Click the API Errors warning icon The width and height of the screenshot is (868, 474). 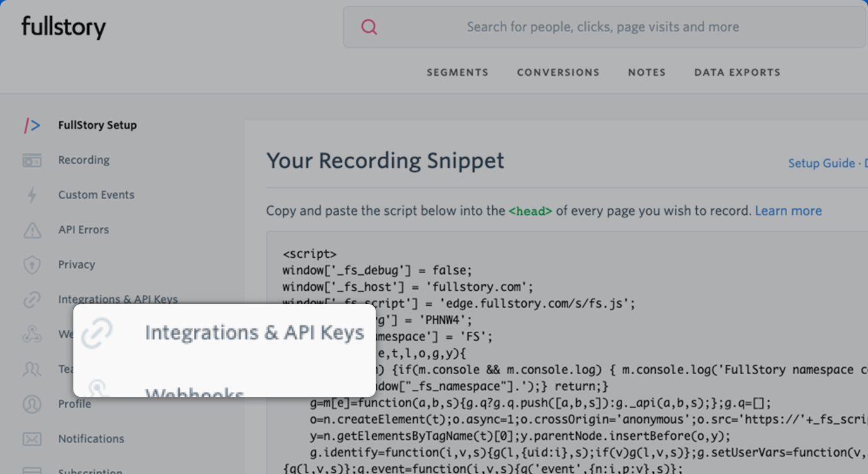32,230
